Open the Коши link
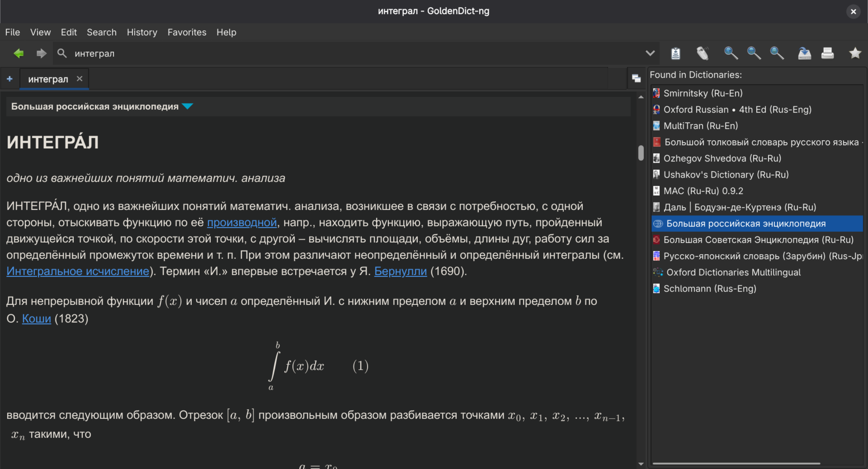The image size is (868, 469). [x=36, y=319]
